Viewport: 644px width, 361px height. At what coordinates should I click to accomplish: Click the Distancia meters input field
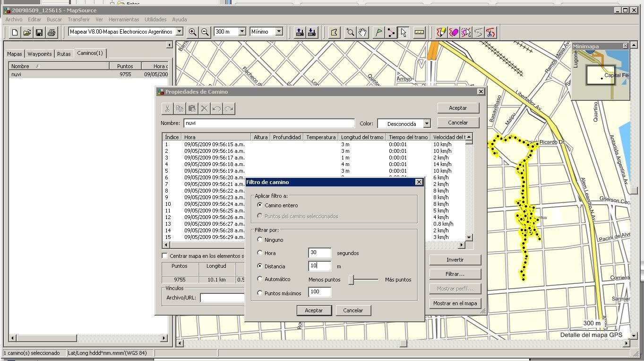pos(319,266)
